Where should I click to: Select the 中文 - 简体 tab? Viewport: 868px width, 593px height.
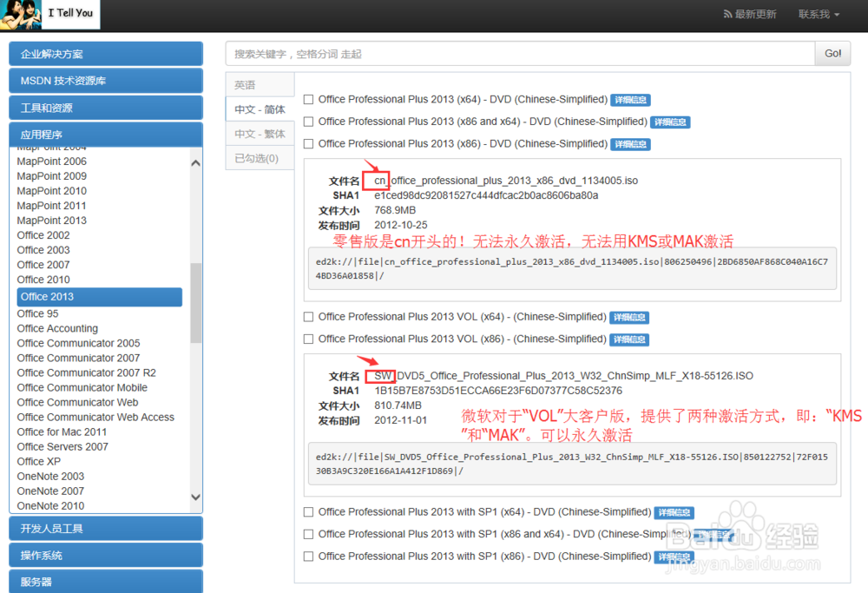click(260, 109)
